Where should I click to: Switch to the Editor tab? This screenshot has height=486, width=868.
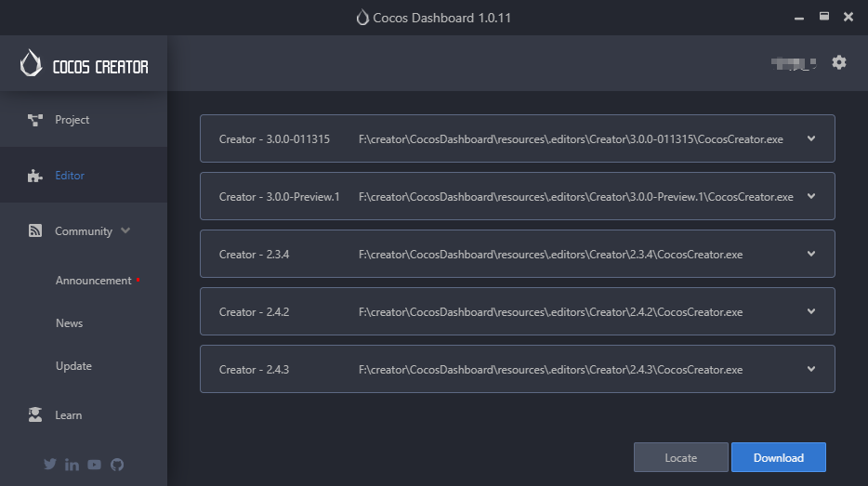click(69, 176)
